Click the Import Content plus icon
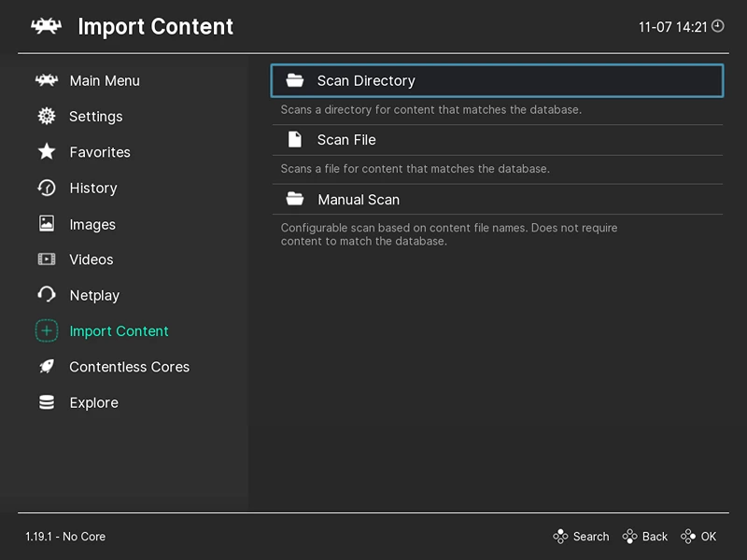This screenshot has height=560, width=747. coord(46,330)
